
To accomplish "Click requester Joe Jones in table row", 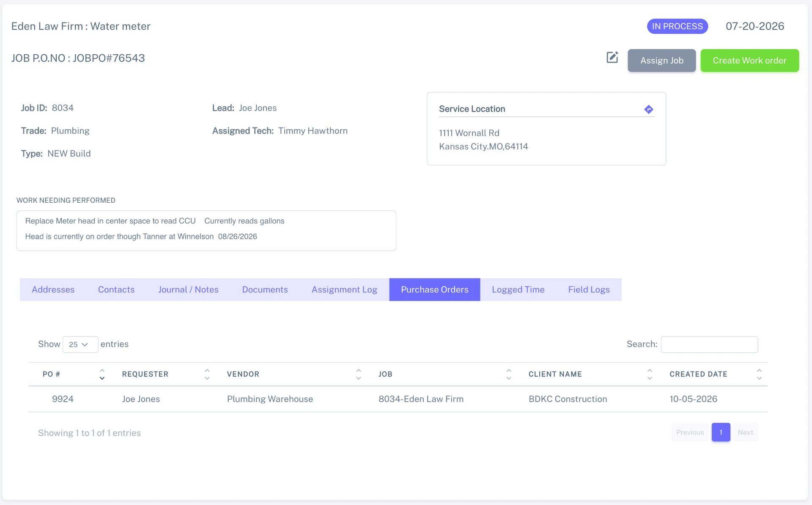I will point(141,399).
